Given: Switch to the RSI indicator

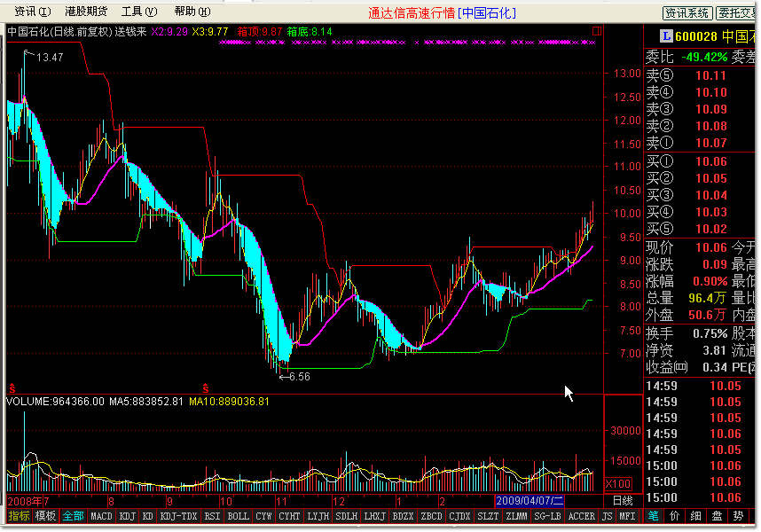Looking at the screenshot, I should pos(212,516).
